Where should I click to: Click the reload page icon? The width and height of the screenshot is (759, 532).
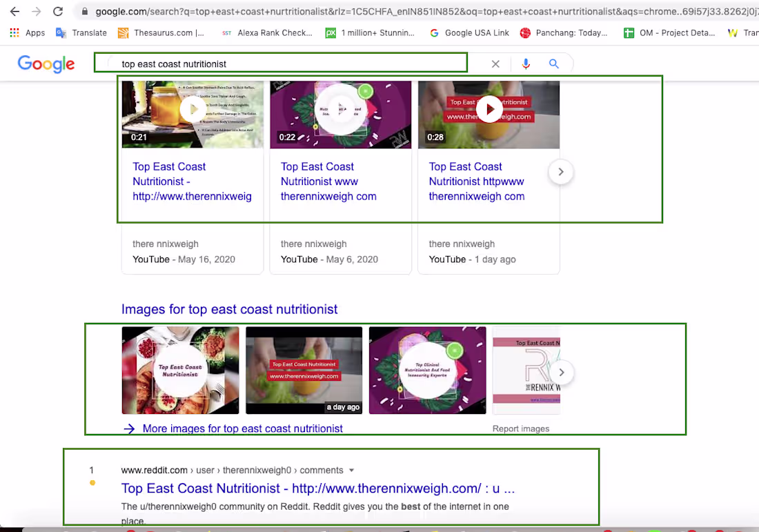tap(58, 11)
